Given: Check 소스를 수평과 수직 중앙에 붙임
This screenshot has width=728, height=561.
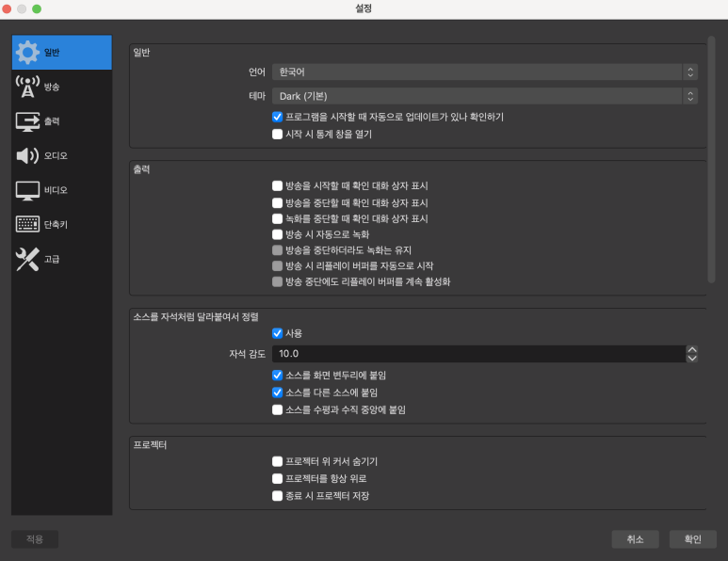Looking at the screenshot, I should [x=277, y=409].
